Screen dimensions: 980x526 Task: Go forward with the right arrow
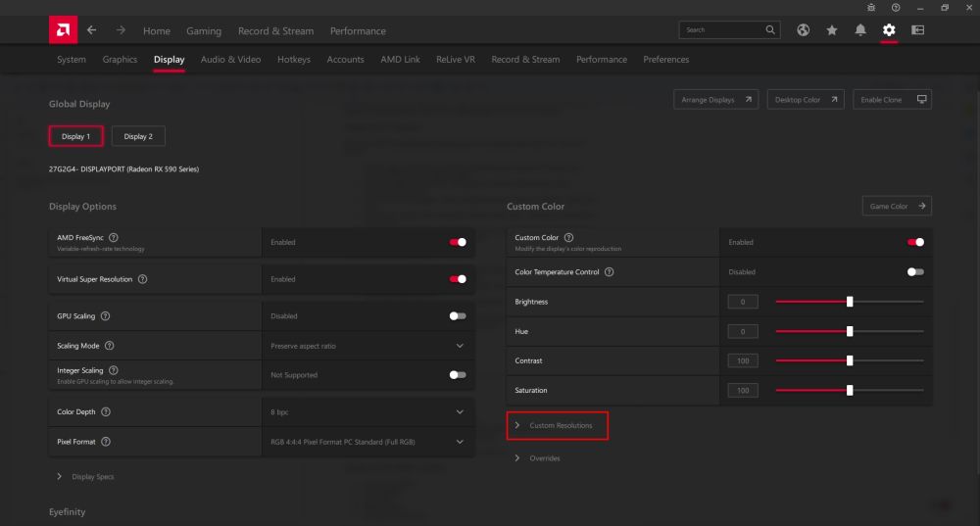[x=121, y=30]
